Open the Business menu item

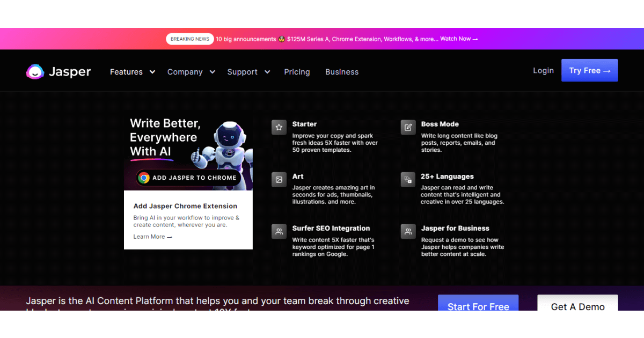[342, 72]
